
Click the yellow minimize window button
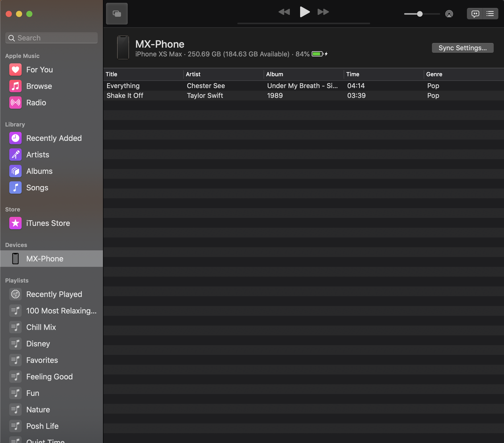[x=19, y=14]
